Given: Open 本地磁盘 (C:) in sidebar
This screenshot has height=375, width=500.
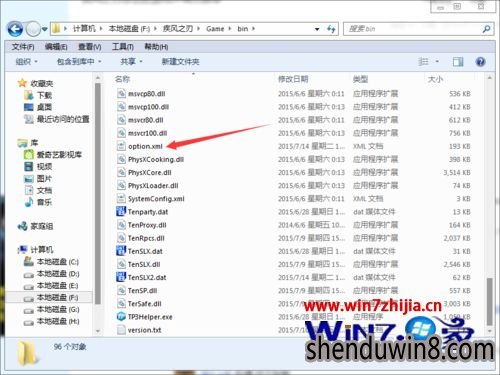Looking at the screenshot, I should [x=52, y=262].
